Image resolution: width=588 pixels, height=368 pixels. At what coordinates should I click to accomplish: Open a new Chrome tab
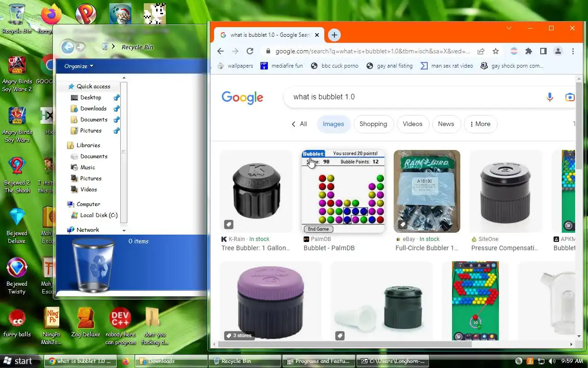click(334, 35)
